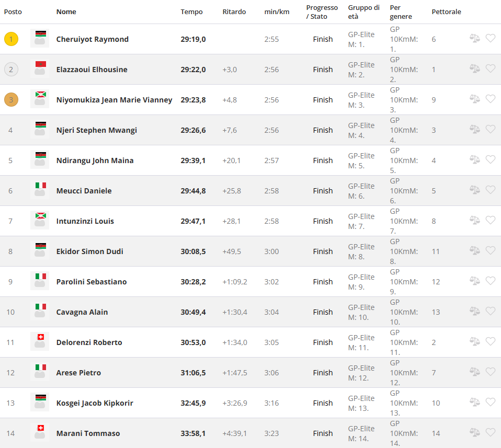Click the Pettorale column header
The height and width of the screenshot is (448, 501).
click(x=446, y=12)
